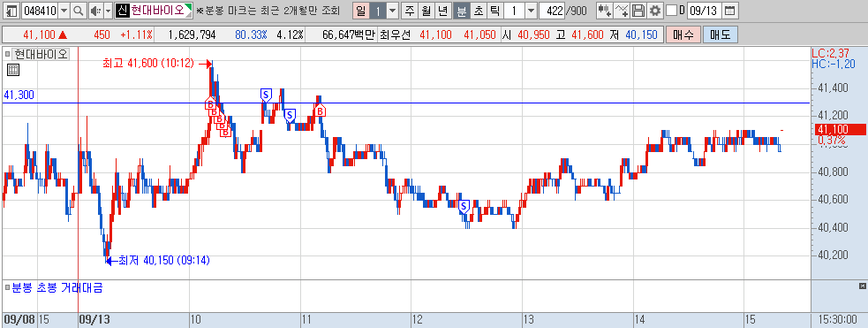868x328 pixels.
Task: Select the 일 (daily) chart period
Action: (x=361, y=11)
